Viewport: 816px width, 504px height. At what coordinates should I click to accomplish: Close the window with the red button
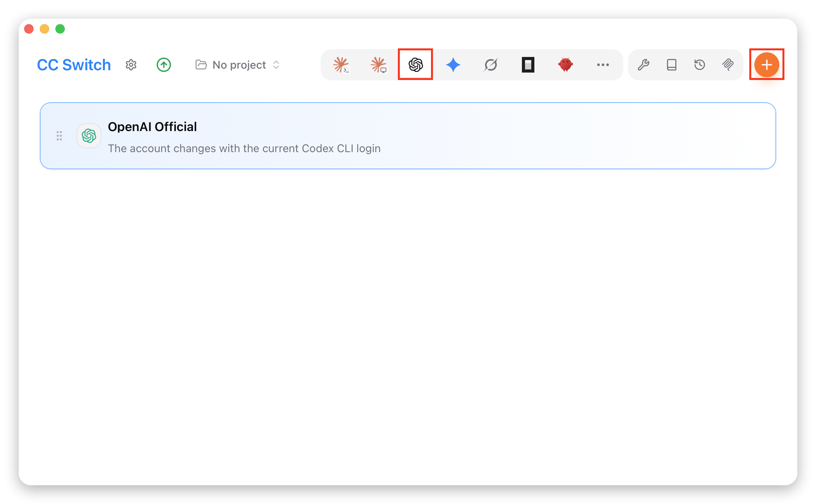click(29, 29)
